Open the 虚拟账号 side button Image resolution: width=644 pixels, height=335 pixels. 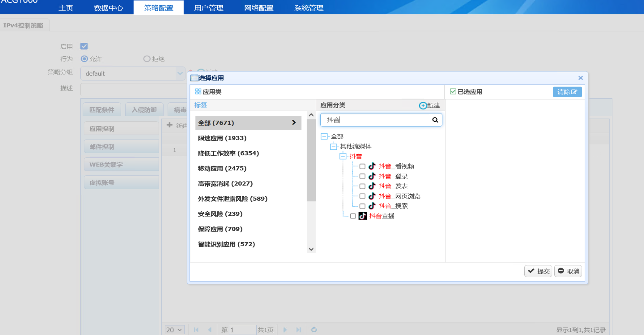(121, 183)
